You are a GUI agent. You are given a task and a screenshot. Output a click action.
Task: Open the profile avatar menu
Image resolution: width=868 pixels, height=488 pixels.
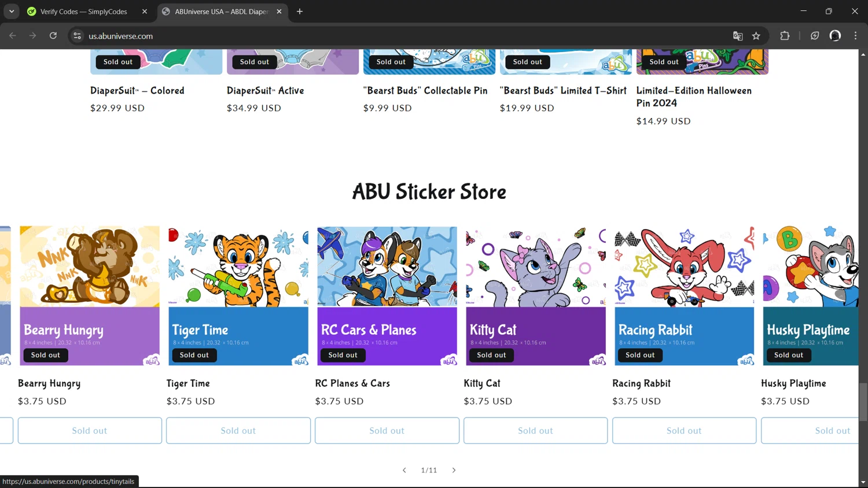[x=835, y=36]
